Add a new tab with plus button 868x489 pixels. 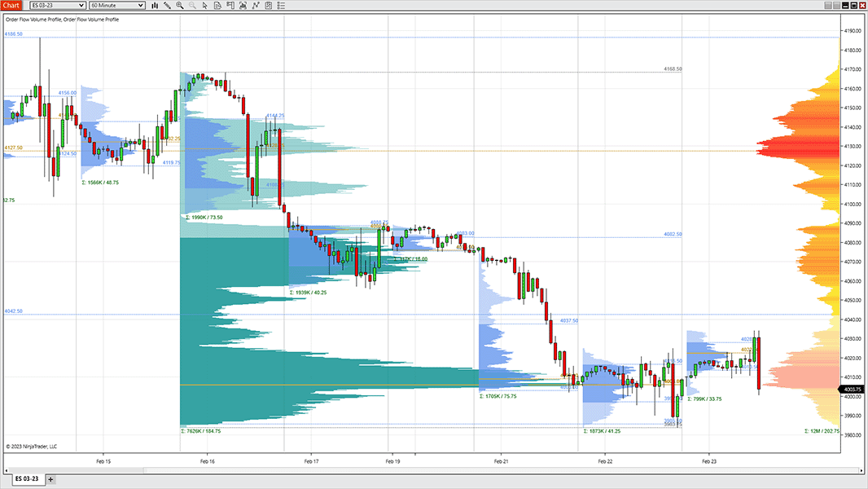(x=50, y=479)
